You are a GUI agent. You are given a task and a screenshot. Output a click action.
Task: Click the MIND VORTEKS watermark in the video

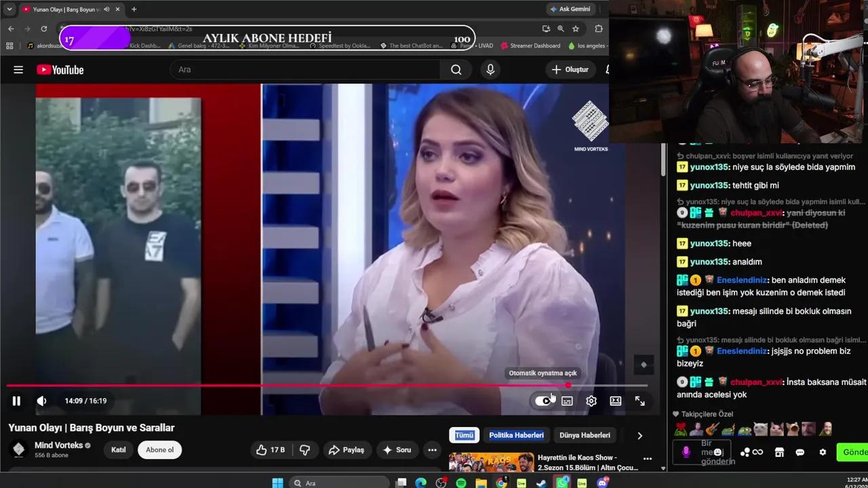(591, 126)
